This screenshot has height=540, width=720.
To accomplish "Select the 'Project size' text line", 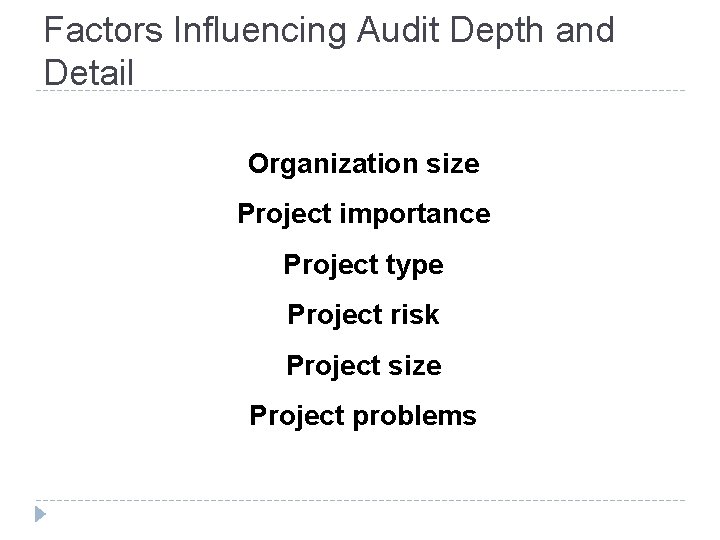I will tap(364, 366).
